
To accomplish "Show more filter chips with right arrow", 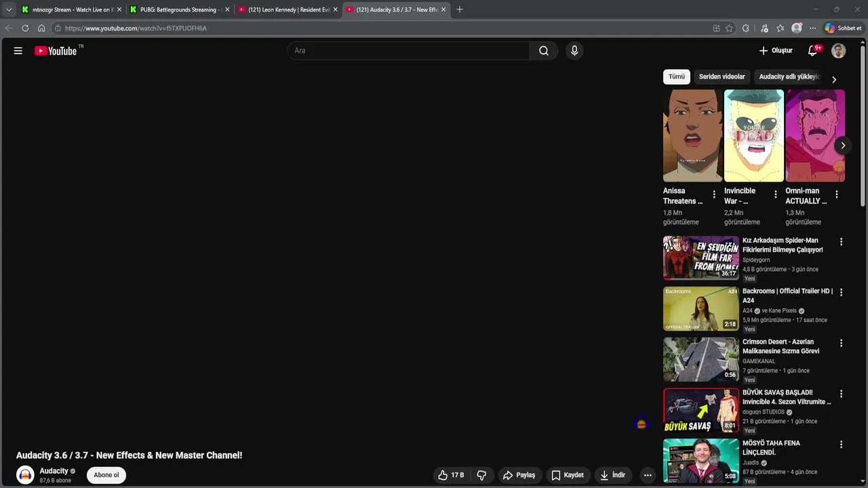I will pos(834,79).
